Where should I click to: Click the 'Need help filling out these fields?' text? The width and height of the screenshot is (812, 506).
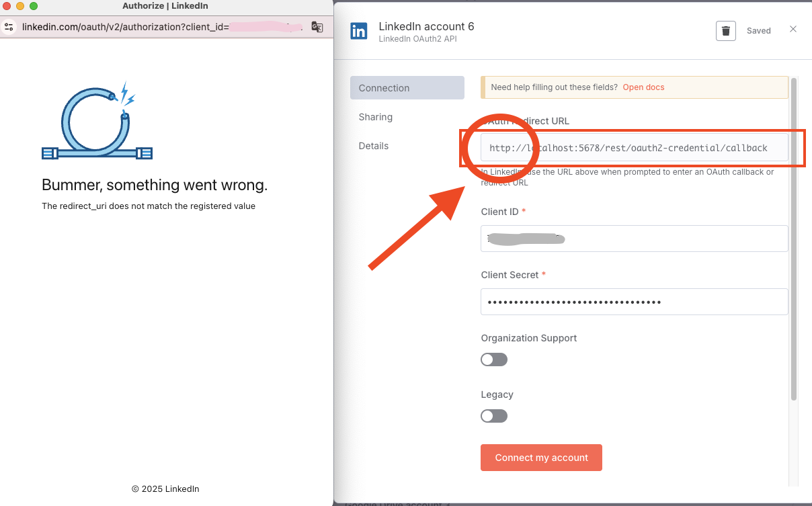click(555, 87)
